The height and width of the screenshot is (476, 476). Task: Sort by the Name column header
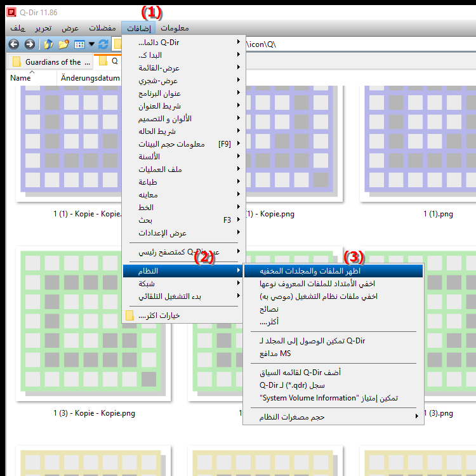coord(32,78)
